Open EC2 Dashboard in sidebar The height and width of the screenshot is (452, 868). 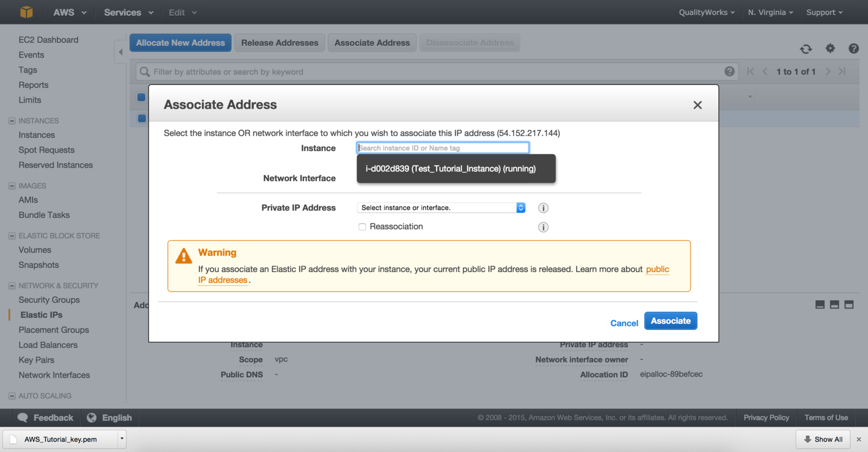click(48, 40)
